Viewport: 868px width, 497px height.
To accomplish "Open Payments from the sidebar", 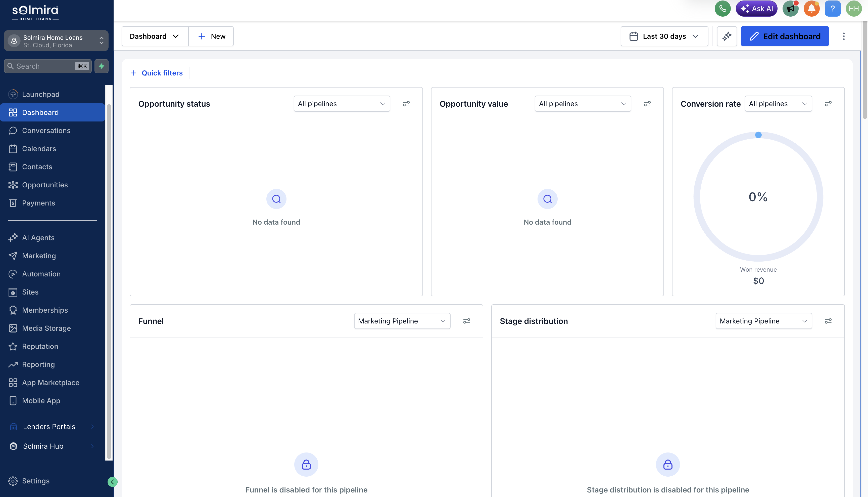I will click(53, 203).
